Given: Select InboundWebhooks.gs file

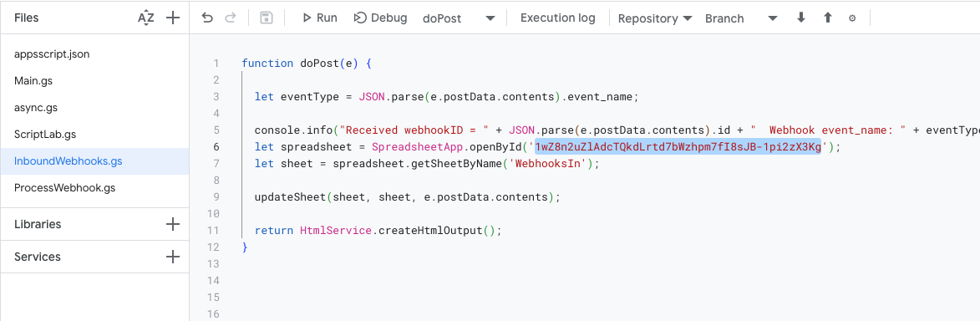Looking at the screenshot, I should click(x=94, y=161).
